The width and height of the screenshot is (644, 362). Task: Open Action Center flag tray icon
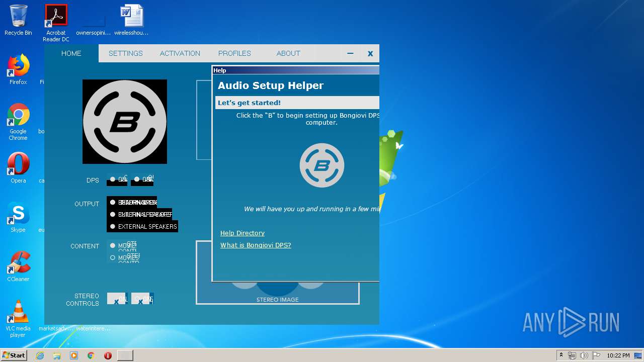click(x=596, y=355)
